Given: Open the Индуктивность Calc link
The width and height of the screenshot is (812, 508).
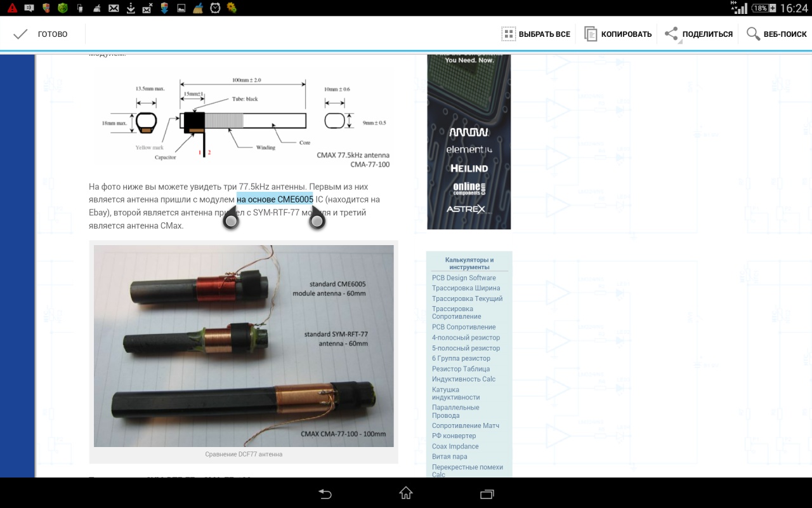Looking at the screenshot, I should tap(463, 379).
